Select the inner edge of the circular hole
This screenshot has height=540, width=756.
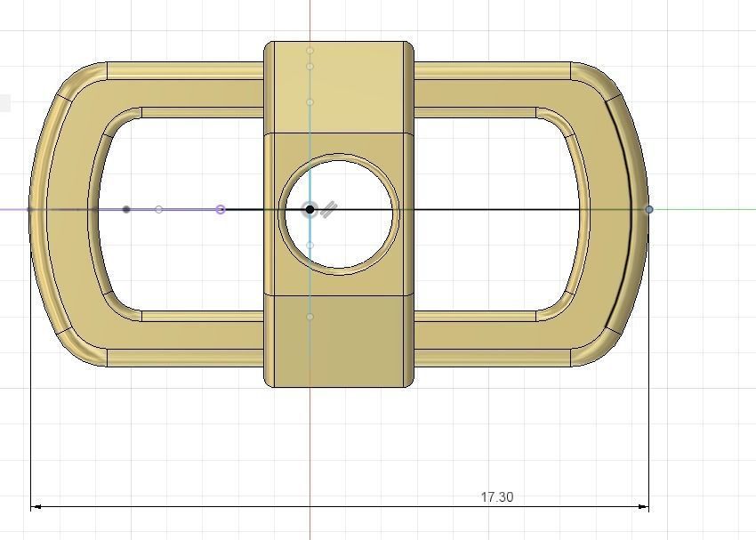[x=339, y=214]
